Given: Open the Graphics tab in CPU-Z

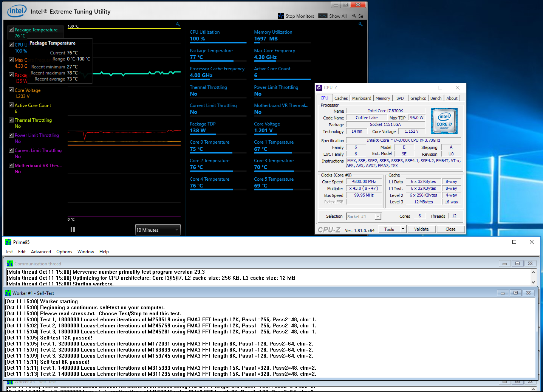Looking at the screenshot, I should tap(418, 98).
